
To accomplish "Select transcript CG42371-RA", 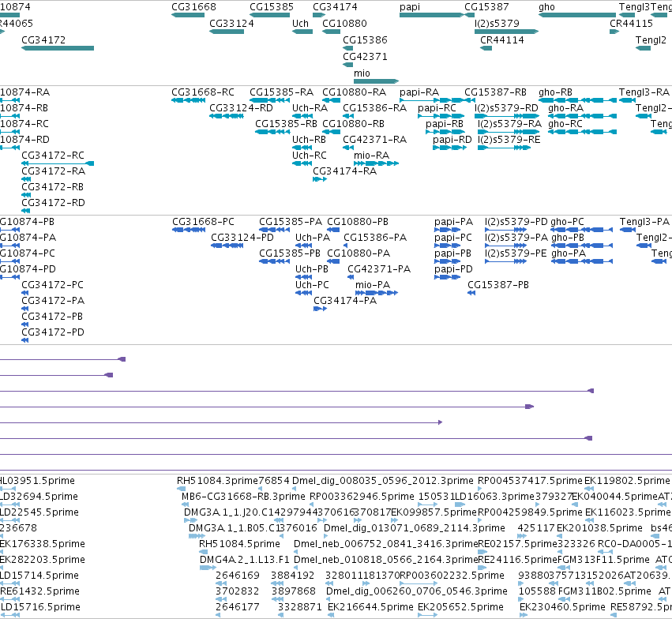I will tap(374, 140).
